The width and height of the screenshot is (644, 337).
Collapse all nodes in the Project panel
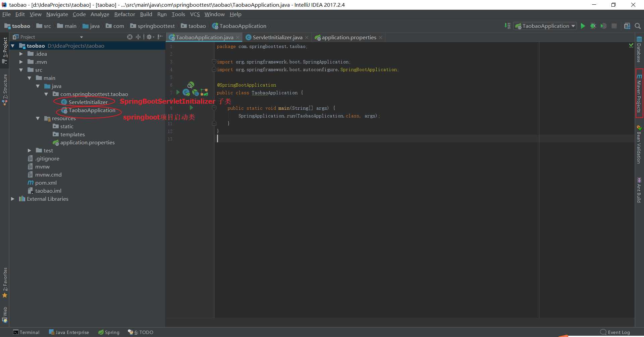[138, 37]
